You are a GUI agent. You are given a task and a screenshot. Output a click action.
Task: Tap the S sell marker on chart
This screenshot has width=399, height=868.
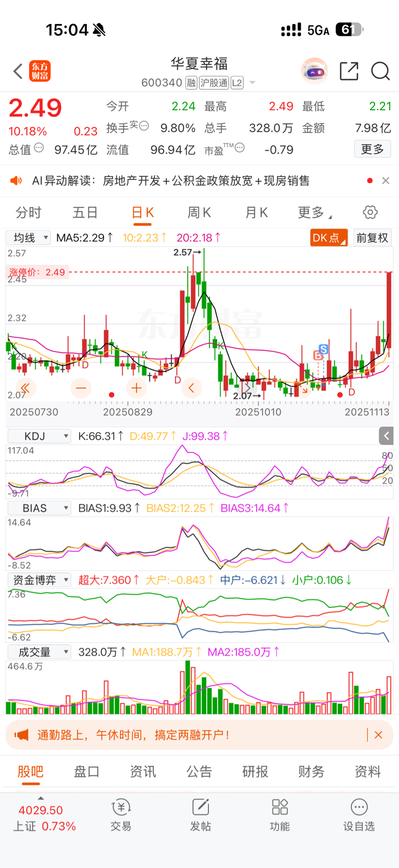point(324,349)
